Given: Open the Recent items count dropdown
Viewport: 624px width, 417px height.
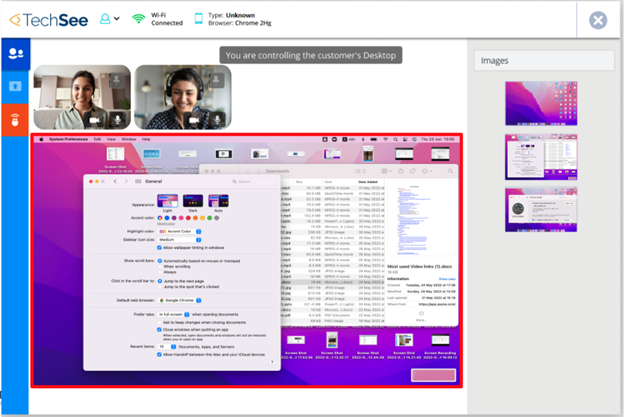Looking at the screenshot, I should [167, 347].
